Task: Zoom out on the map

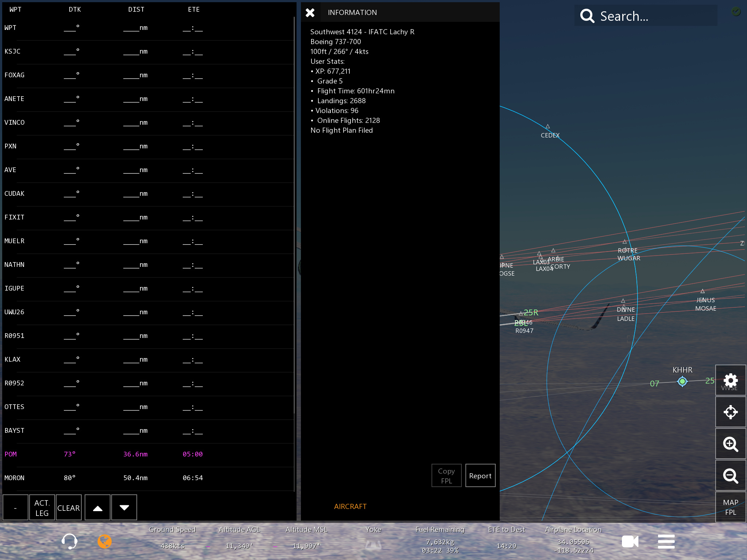Action: click(730, 476)
